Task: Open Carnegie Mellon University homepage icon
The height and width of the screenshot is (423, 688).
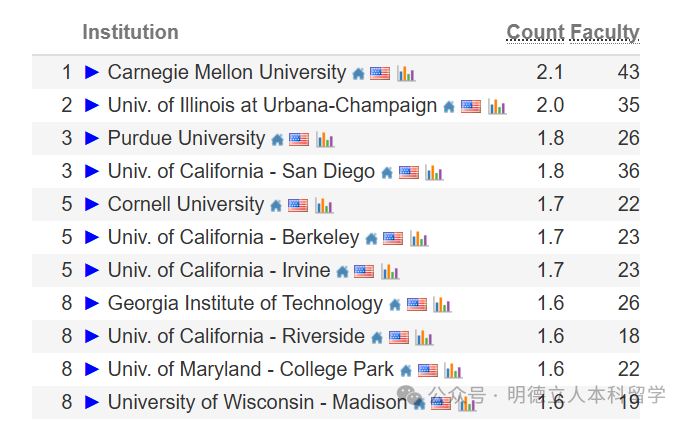Action: pos(358,74)
